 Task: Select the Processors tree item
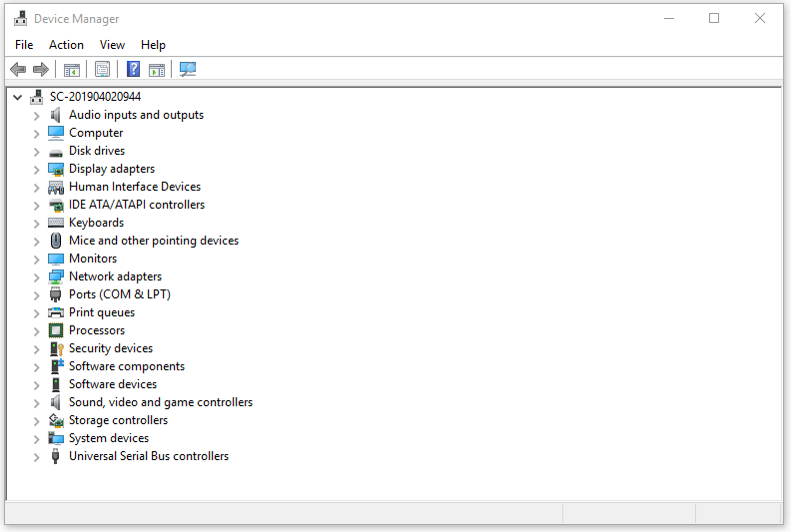click(x=97, y=330)
